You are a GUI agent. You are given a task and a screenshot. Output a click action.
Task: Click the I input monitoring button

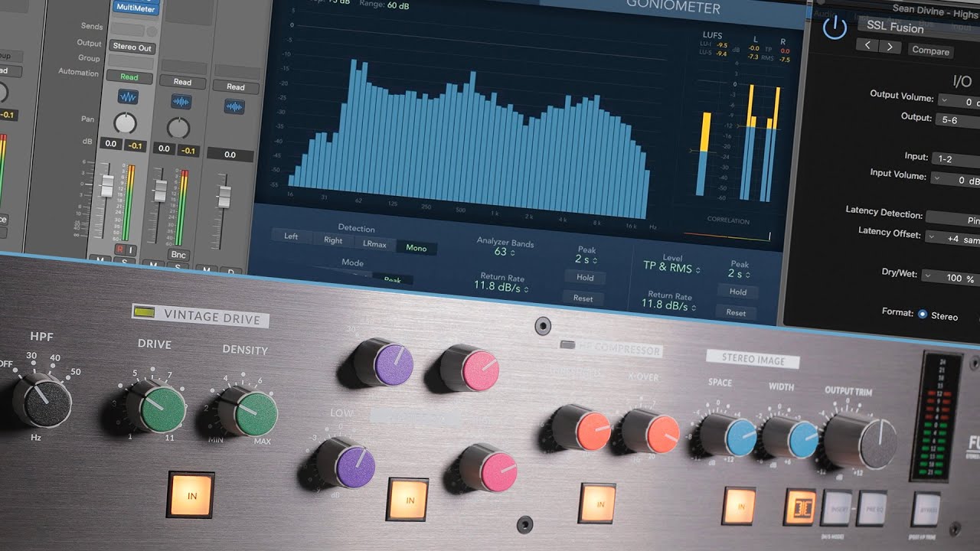point(131,250)
